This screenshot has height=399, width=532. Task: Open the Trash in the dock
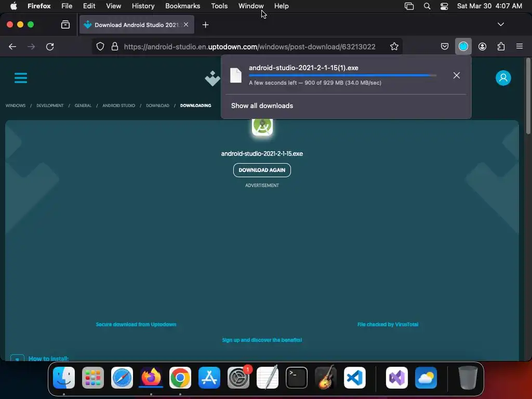pyautogui.click(x=468, y=378)
